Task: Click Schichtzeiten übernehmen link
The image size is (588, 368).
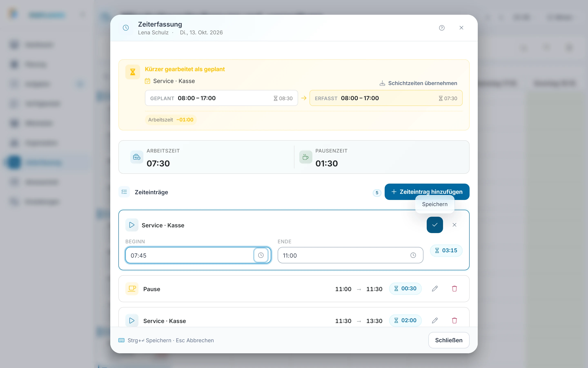Action: 418,83
